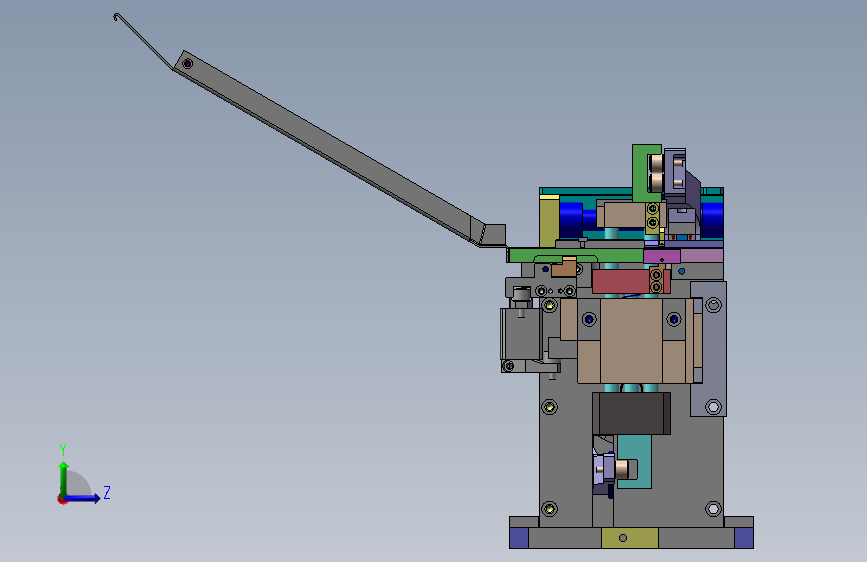This screenshot has width=867, height=562.
Task: Click the green Y axis arrow of the triad
Action: [64, 478]
